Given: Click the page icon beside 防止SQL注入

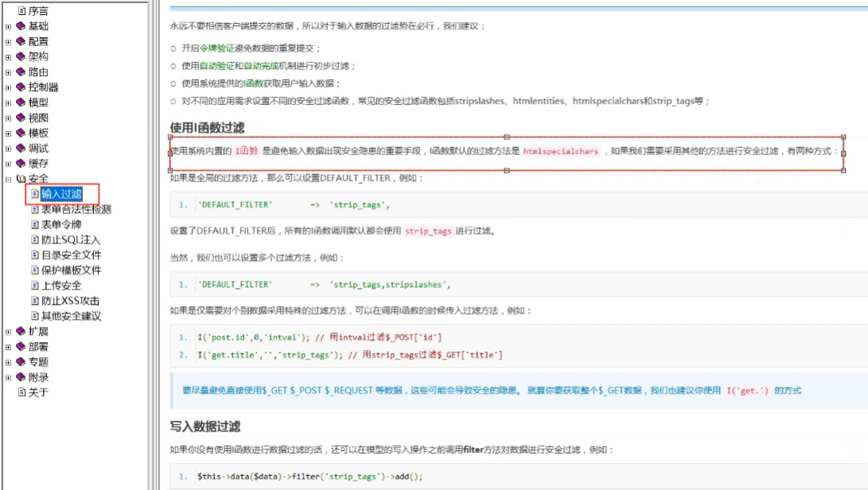Looking at the screenshot, I should (x=35, y=239).
